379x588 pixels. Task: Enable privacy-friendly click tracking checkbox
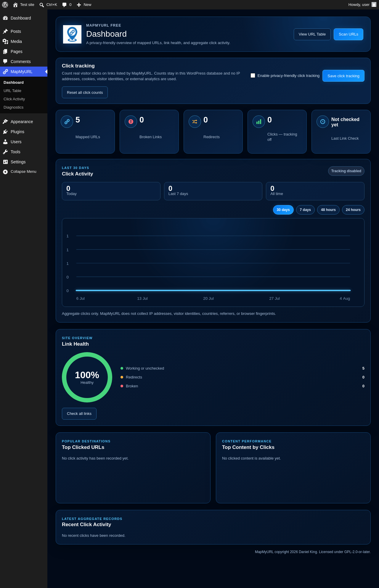click(253, 75)
